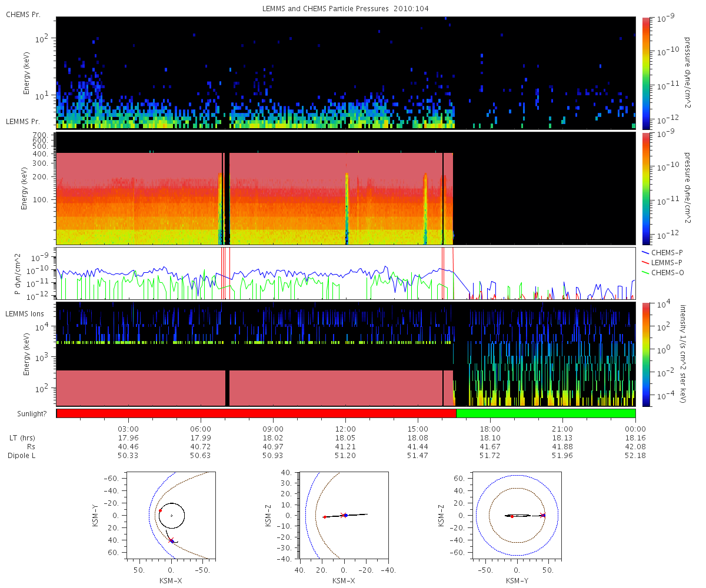Click the "LEMMS Ions" panel label

[x=25, y=314]
